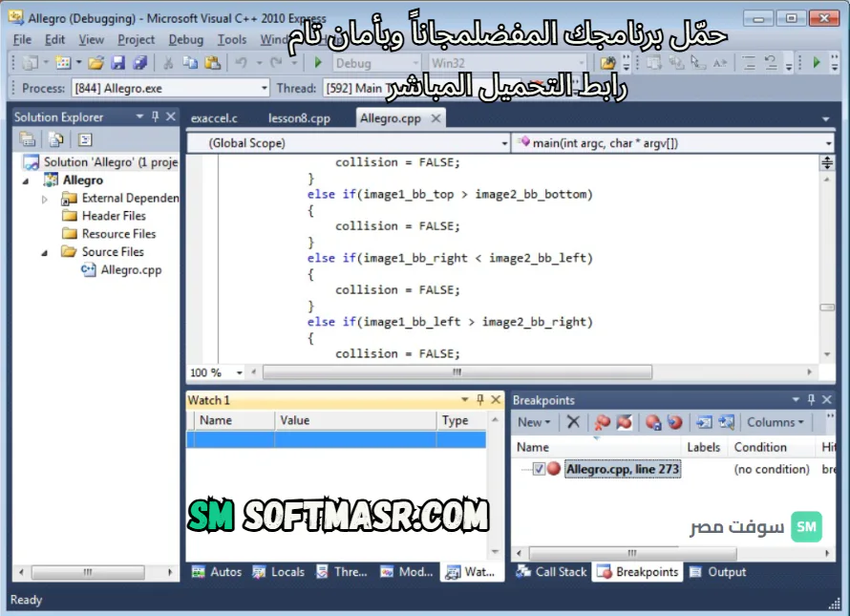This screenshot has height=616, width=850.
Task: Click the Solution Explorer horizontal scrollbar thumb
Action: (88, 571)
